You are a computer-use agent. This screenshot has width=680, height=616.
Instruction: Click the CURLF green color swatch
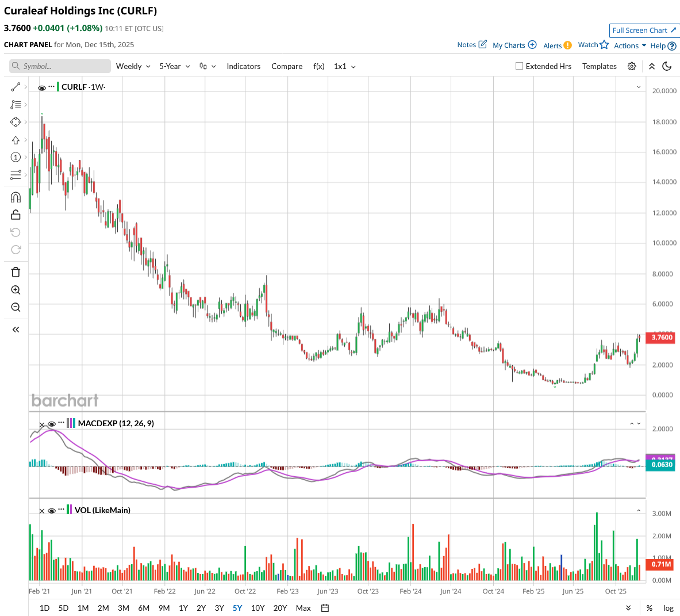58,87
